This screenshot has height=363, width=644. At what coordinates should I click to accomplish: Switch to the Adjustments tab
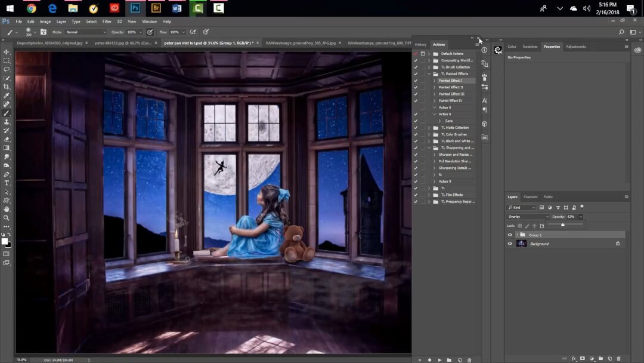(x=576, y=47)
